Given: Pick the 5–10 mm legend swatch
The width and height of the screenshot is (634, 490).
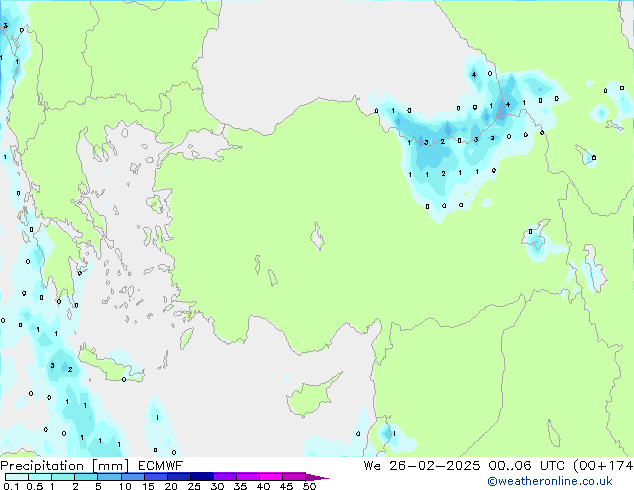Looking at the screenshot, I should click(x=109, y=477).
